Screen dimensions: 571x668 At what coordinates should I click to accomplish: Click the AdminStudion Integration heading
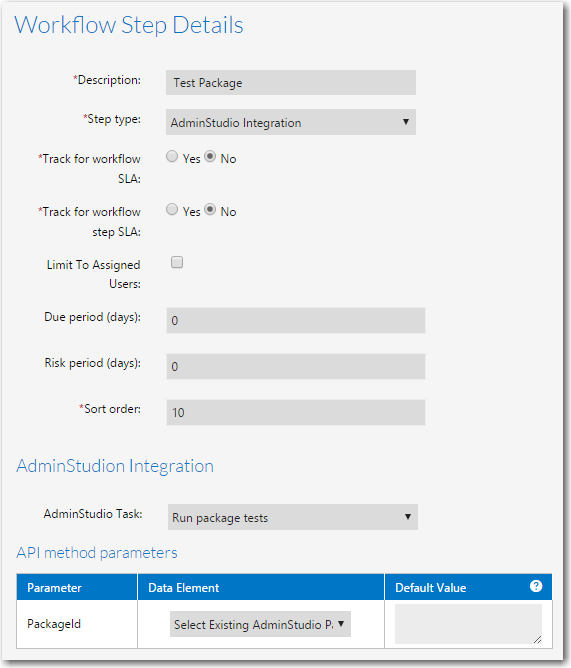[x=115, y=466]
